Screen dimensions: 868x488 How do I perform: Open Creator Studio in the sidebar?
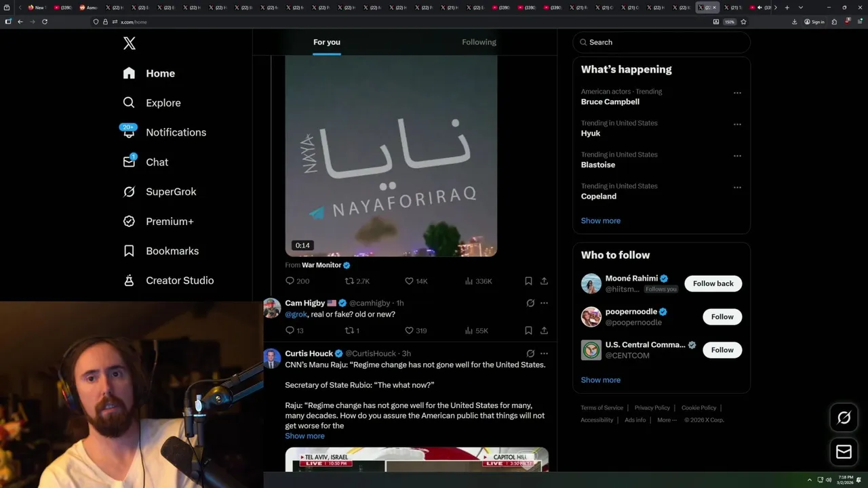(168, 281)
